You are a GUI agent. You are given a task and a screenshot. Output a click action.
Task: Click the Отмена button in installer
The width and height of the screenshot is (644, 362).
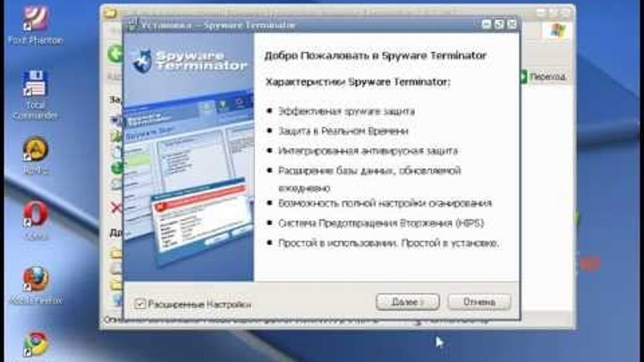tap(479, 302)
